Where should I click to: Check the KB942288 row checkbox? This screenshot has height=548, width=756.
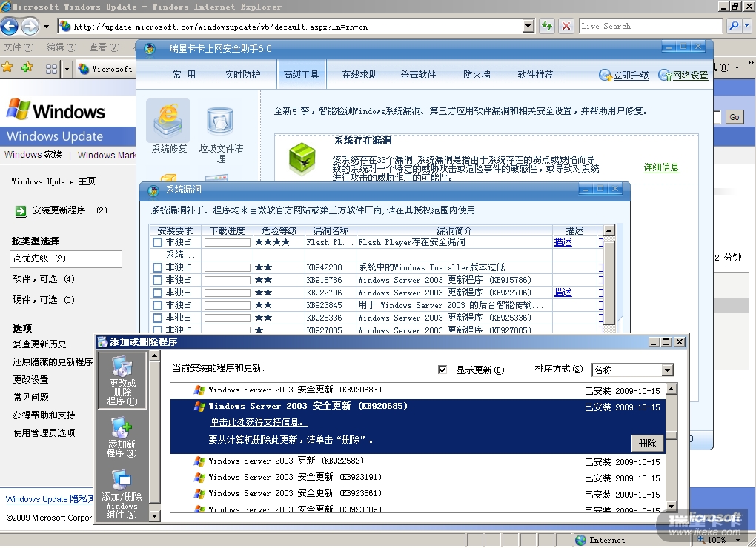coord(157,267)
